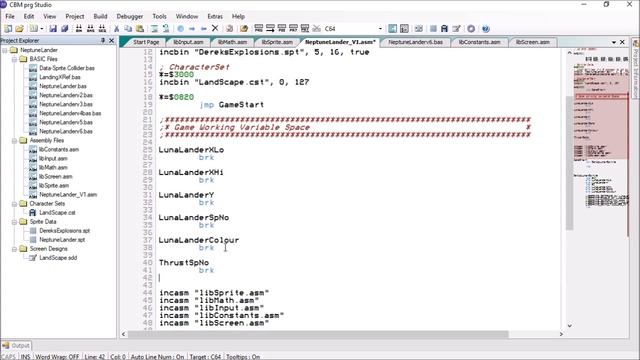Image resolution: width=640 pixels, height=360 pixels.
Task: Collapse the NeptuneLander root node
Action: tap(5, 50)
